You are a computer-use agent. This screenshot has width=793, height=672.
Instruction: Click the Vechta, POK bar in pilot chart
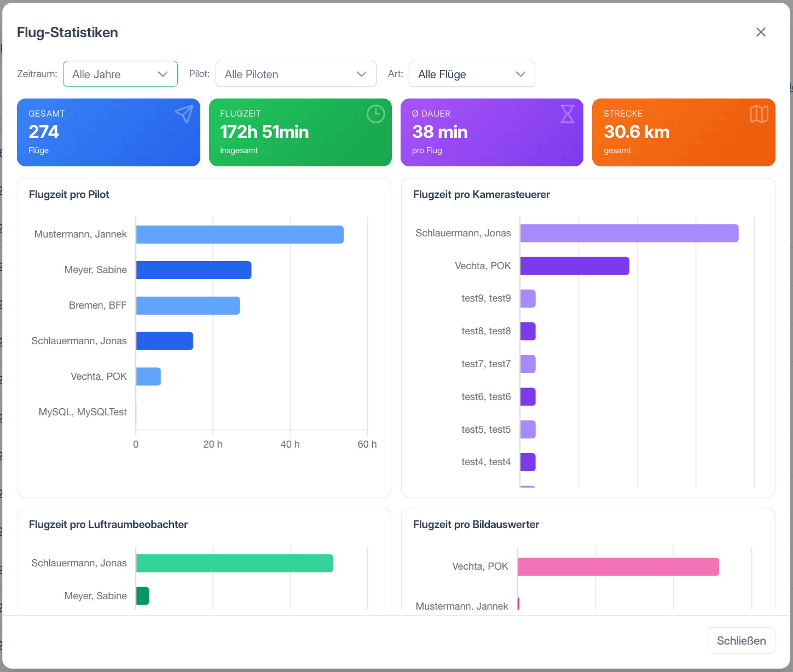pyautogui.click(x=148, y=376)
